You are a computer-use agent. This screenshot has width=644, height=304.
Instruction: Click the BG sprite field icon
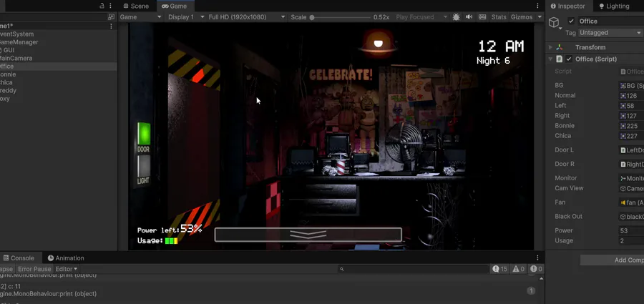pos(623,85)
